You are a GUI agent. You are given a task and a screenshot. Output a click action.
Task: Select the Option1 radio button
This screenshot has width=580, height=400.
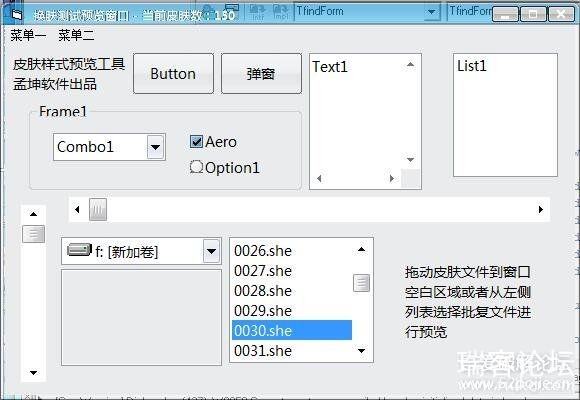pos(196,167)
